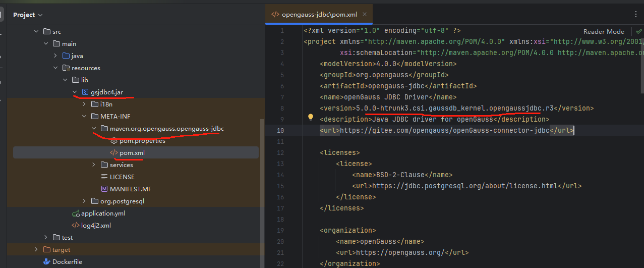Click the xml declaration on line 1
The image size is (644, 268).
click(382, 30)
